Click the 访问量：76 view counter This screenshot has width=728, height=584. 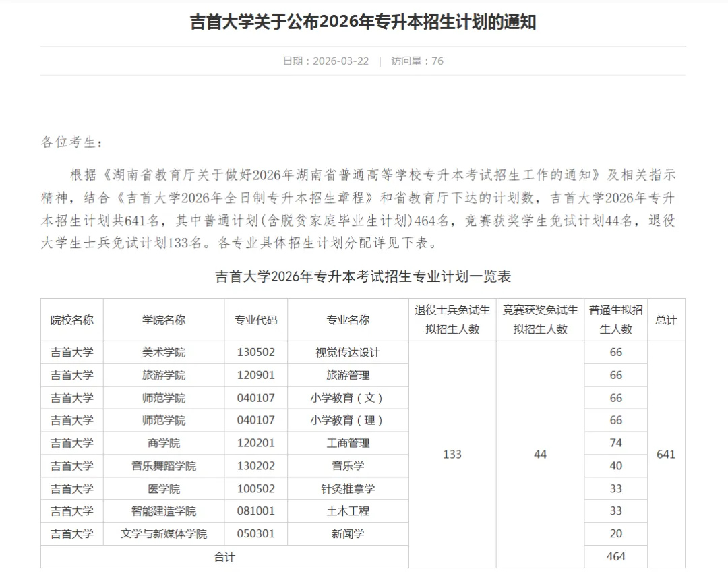coord(417,61)
